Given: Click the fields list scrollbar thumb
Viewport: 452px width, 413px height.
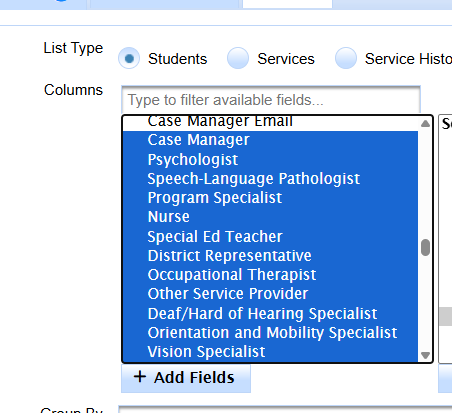Looking at the screenshot, I should [x=425, y=248].
